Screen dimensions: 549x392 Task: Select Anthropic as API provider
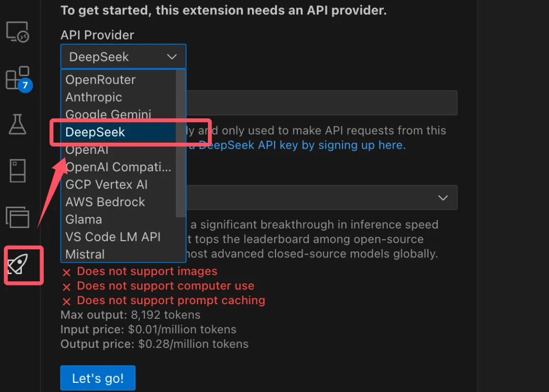coord(94,97)
